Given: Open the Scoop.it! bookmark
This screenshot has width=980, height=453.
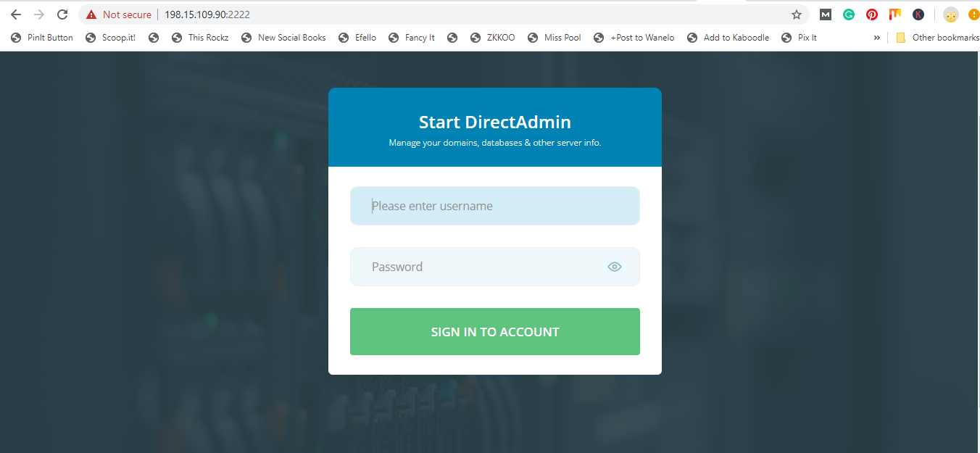Looking at the screenshot, I should click(x=110, y=38).
